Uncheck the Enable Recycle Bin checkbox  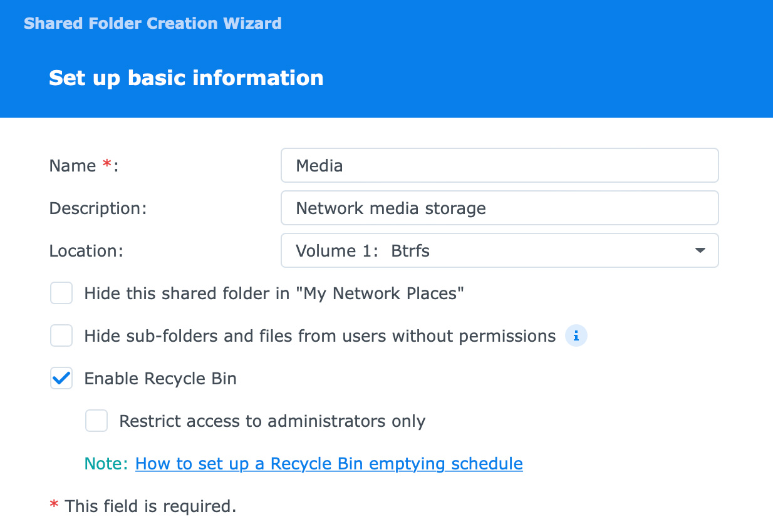coord(61,379)
